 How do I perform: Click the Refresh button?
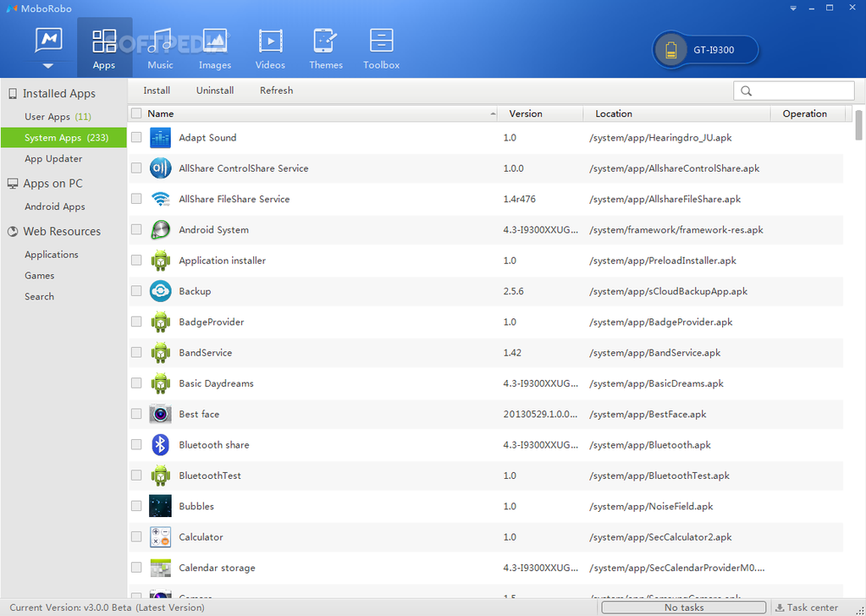277,91
